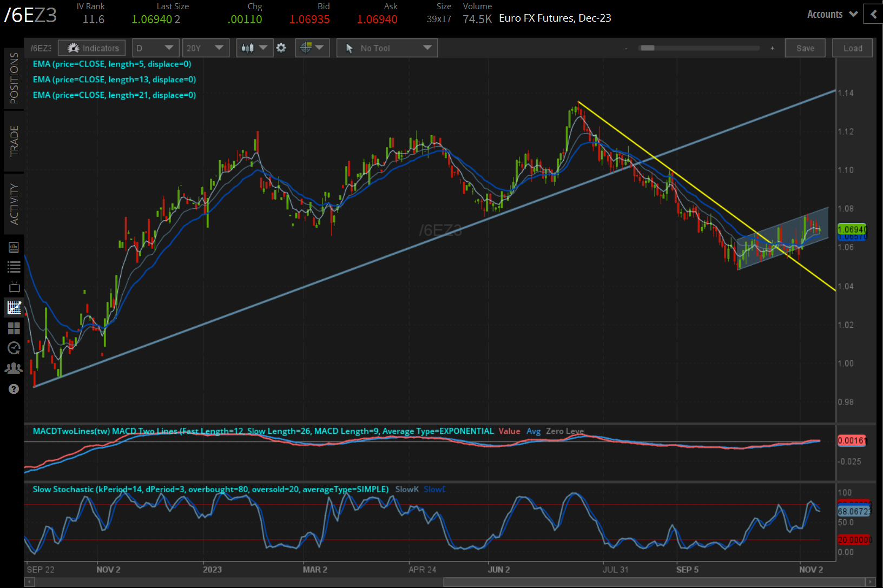Open the watchlist lines icon
Image resolution: width=883 pixels, height=588 pixels.
coord(14,267)
